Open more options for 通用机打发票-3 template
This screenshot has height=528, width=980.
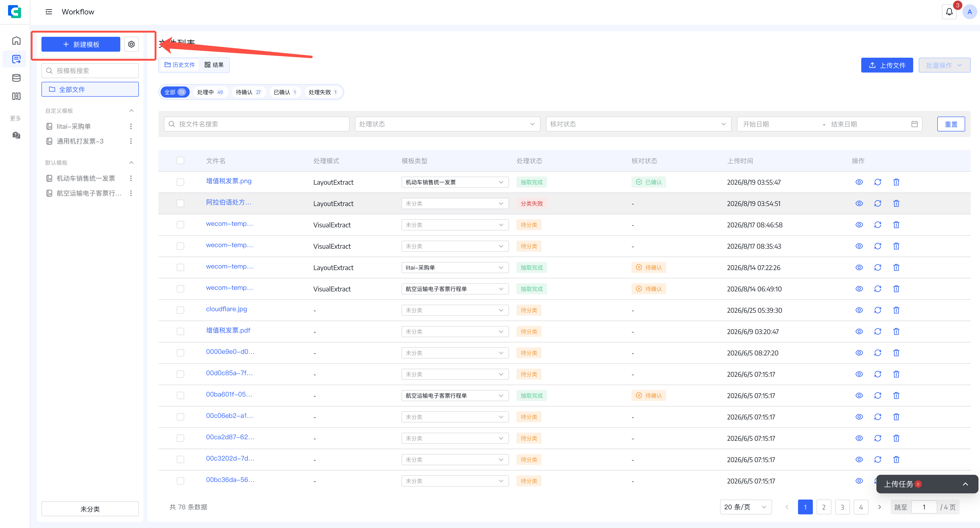pos(131,141)
